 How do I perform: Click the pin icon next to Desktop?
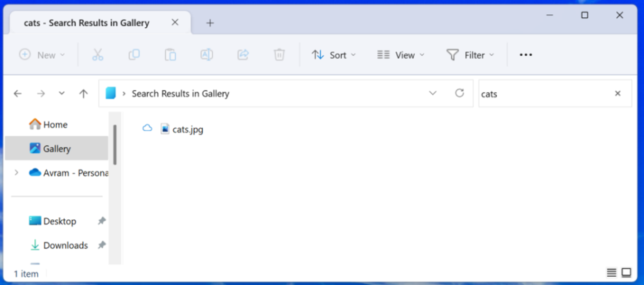click(x=102, y=221)
